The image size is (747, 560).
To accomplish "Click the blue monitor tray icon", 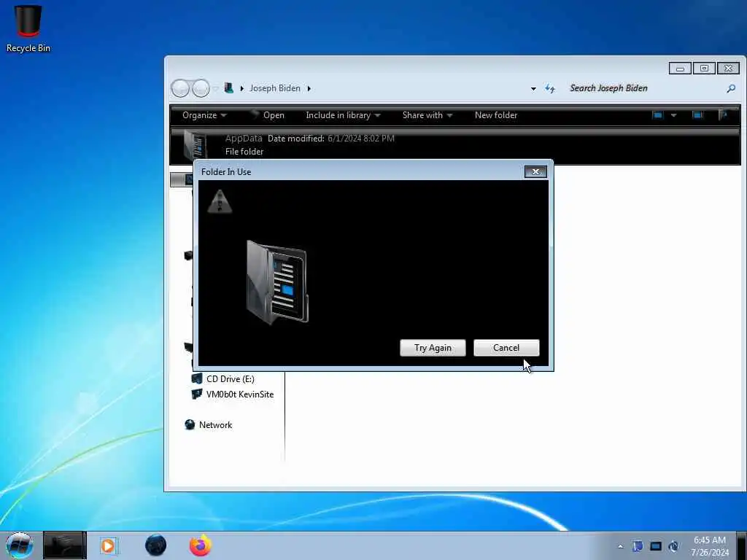I will (x=656, y=546).
